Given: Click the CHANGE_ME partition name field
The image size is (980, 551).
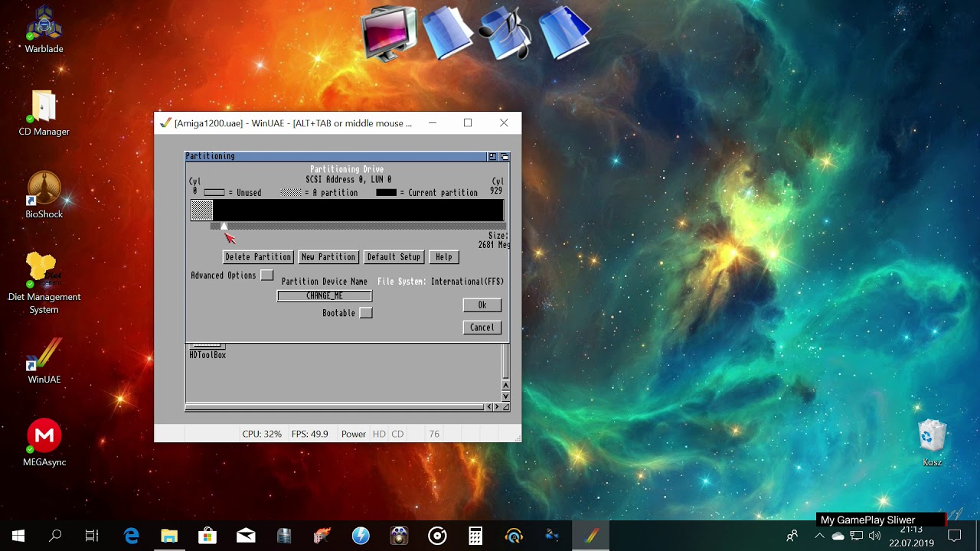Looking at the screenshot, I should [325, 296].
